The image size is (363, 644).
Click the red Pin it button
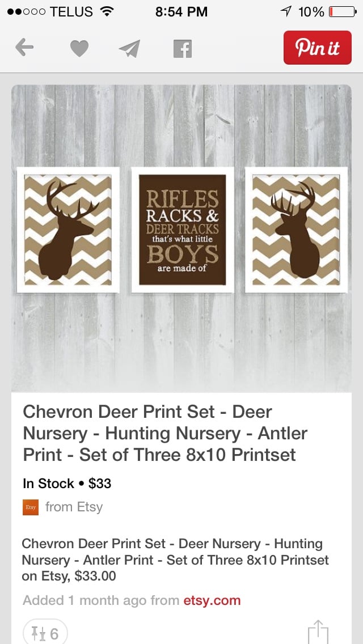coord(318,48)
